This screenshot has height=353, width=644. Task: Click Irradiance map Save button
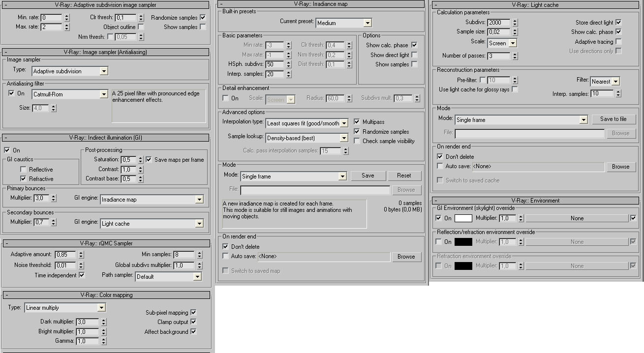[x=368, y=176]
